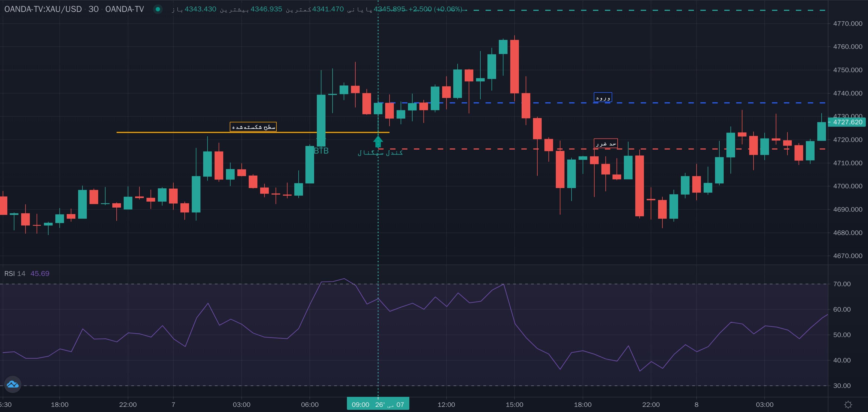Click the BTB text annotation
868x412 pixels.
321,151
